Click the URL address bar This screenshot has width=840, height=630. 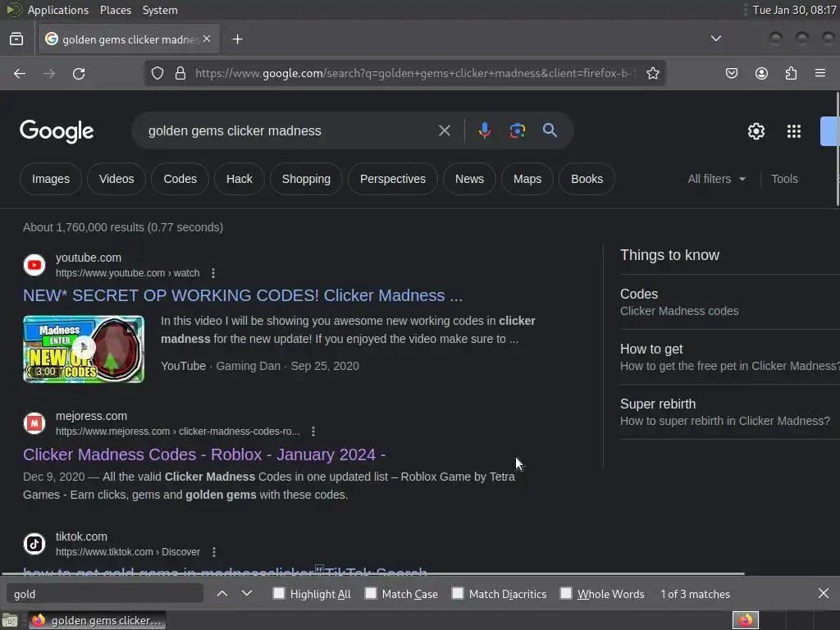coord(415,73)
